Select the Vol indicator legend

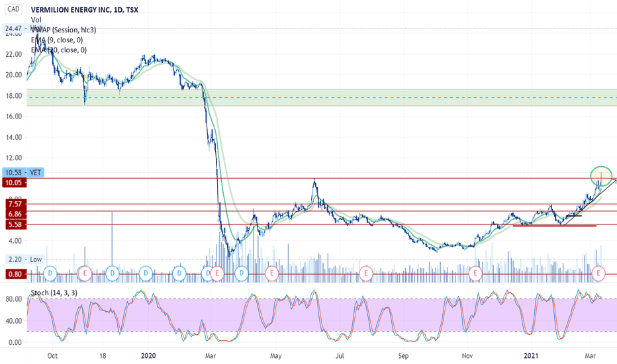click(36, 20)
